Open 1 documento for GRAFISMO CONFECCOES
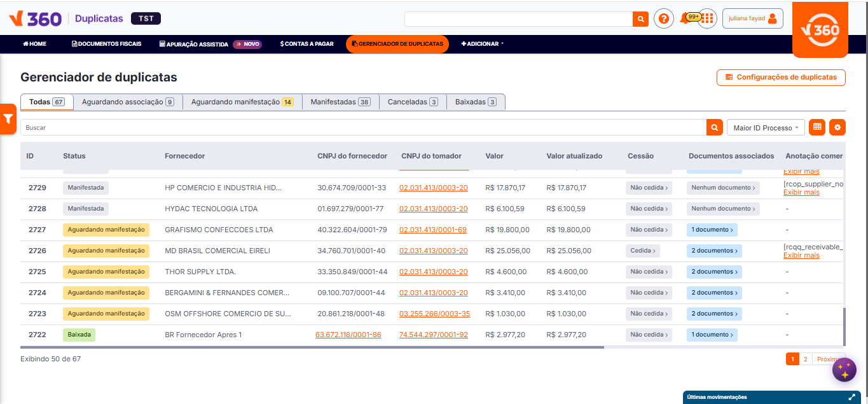Screen dimensions: 868x404 (712, 230)
